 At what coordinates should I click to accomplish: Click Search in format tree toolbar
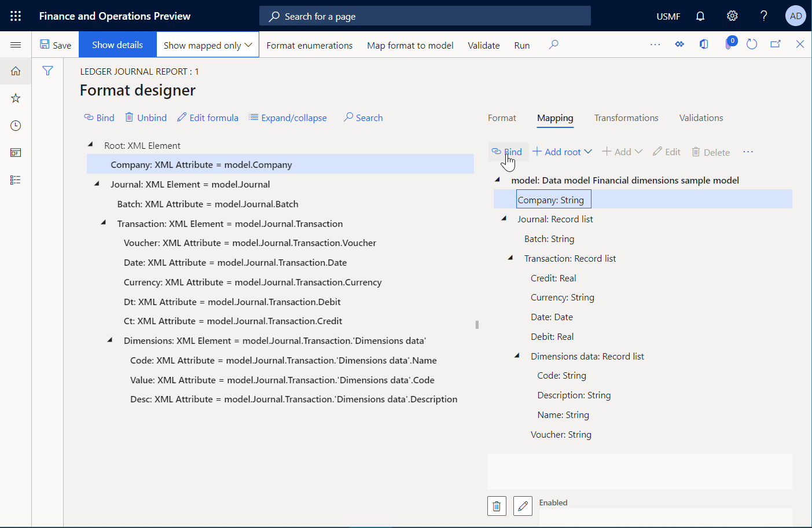click(363, 118)
